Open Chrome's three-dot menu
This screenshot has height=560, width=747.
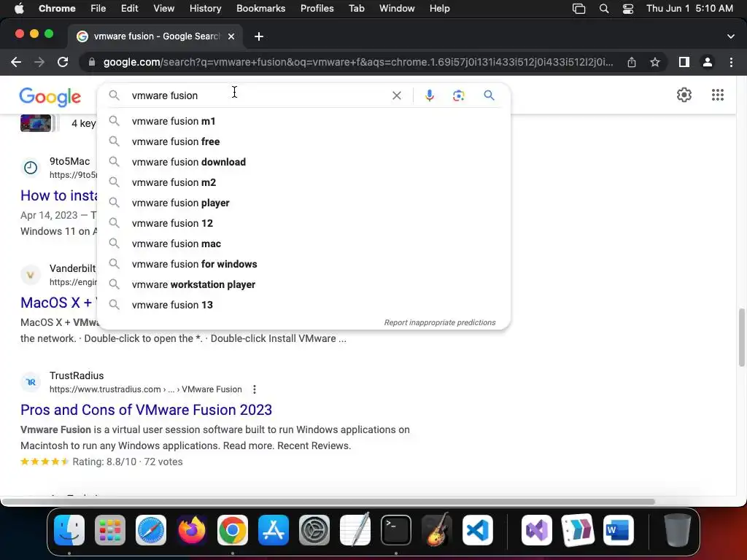[x=731, y=62]
